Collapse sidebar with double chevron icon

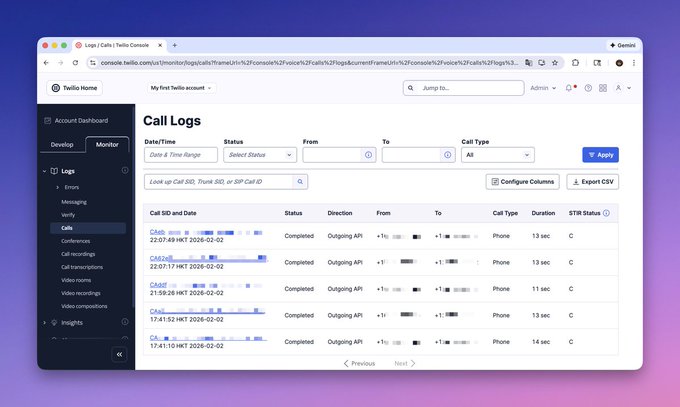pos(119,354)
